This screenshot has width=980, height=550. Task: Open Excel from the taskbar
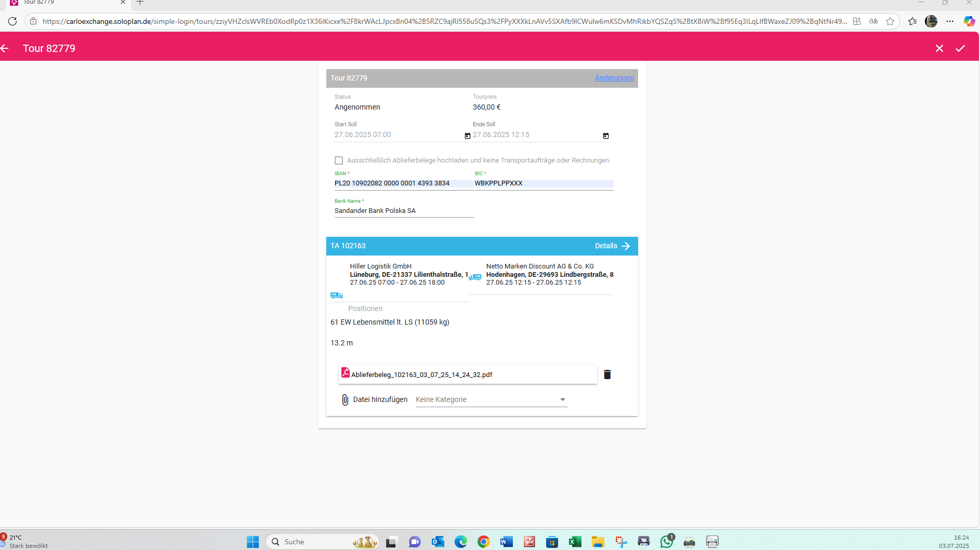575,542
